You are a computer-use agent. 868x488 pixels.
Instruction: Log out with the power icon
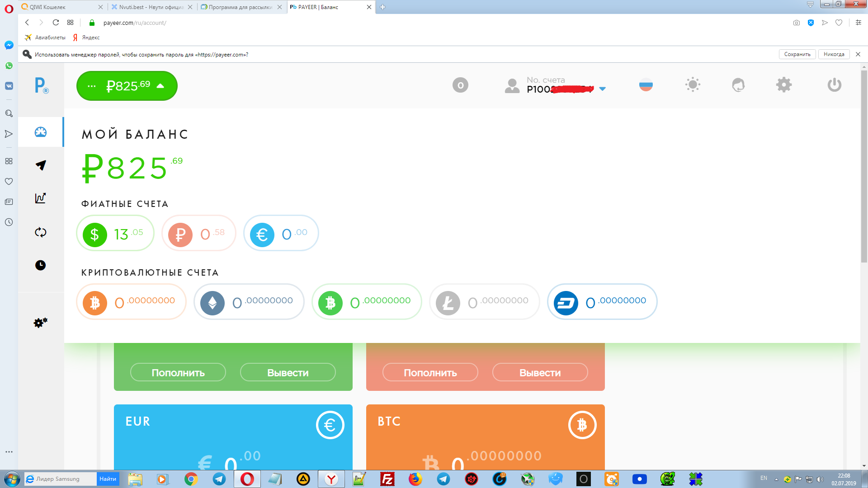tap(835, 84)
